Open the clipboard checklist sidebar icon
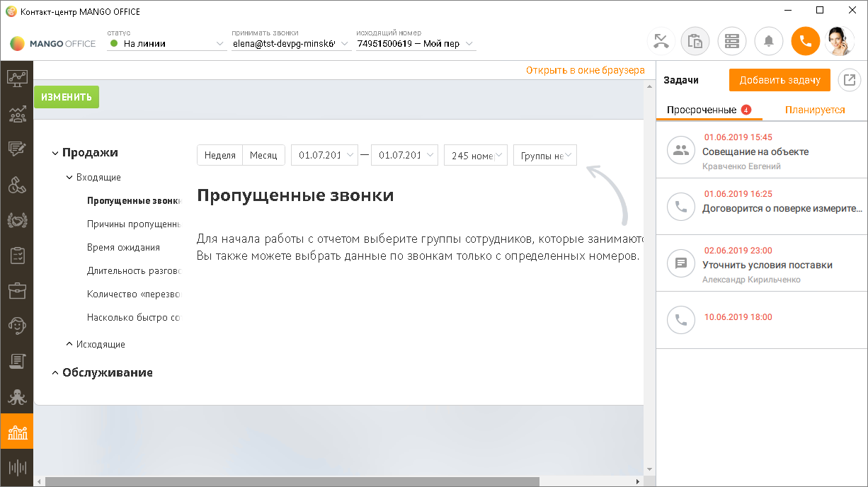 [x=17, y=256]
